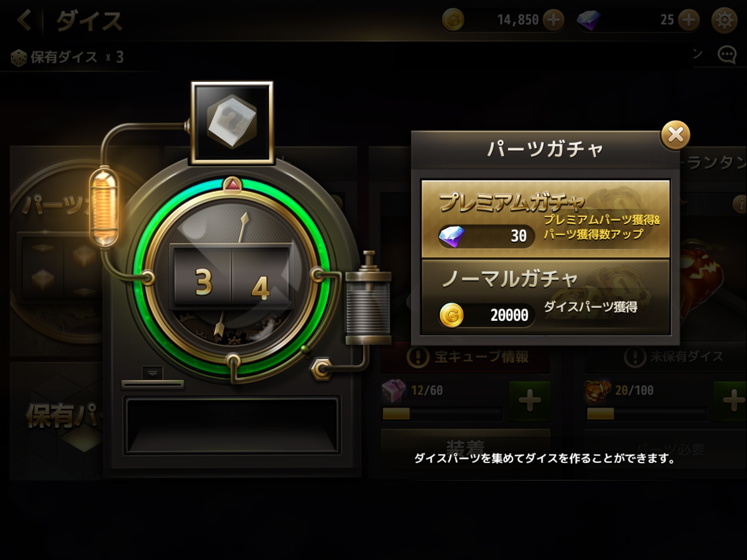Select ノーマルガチャ for 20000 gold
Viewport: 747px width, 560px height.
pos(546,296)
